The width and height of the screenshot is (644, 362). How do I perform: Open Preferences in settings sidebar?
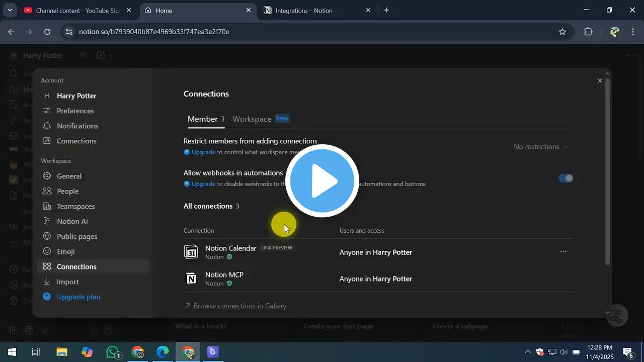(x=75, y=111)
